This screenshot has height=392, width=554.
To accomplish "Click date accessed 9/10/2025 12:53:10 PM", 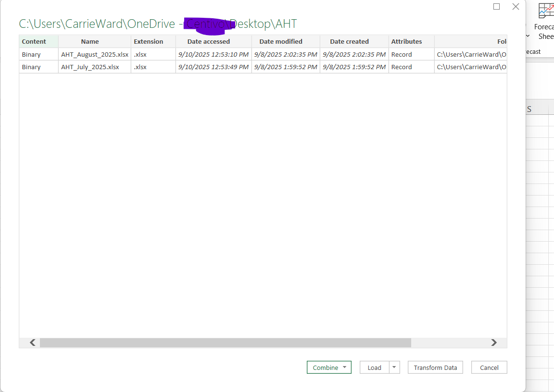I will 214,54.
